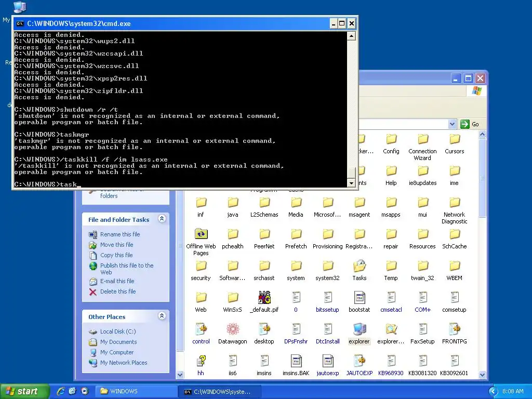Image resolution: width=532 pixels, height=399 pixels.
Task: Click Move this file link
Action: [x=117, y=245]
